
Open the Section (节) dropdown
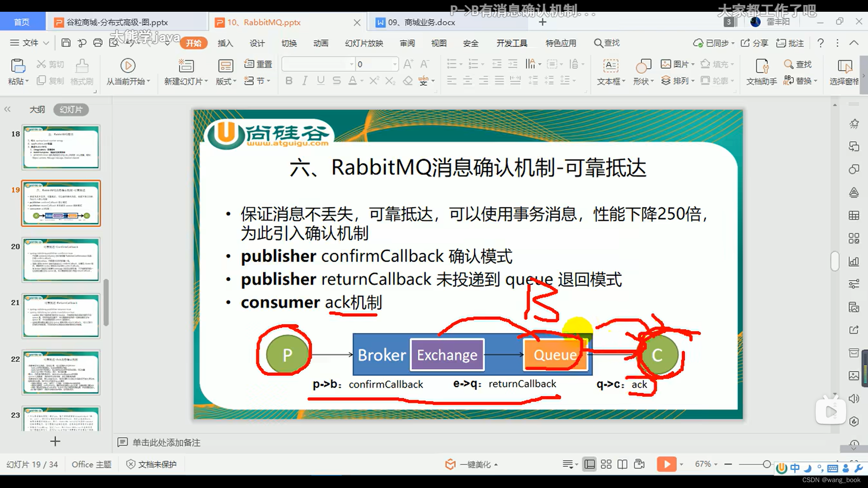coord(257,81)
